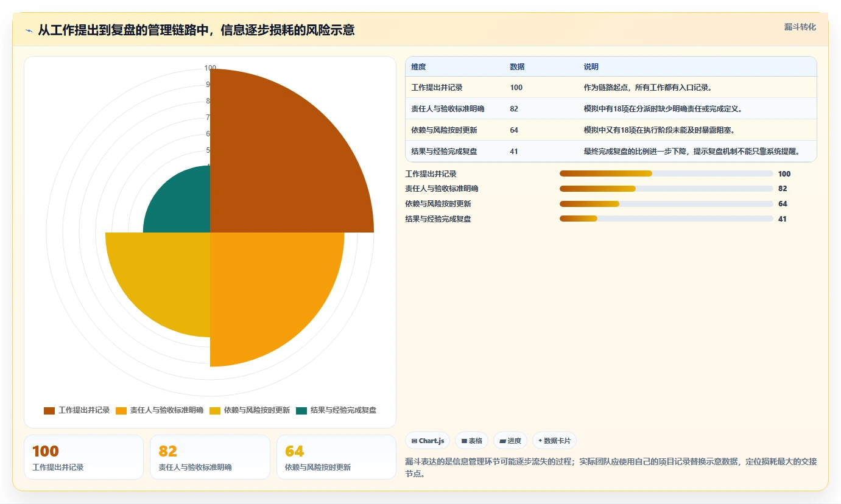Click the 工作提出并记录 progress bar
This screenshot has width=841, height=504.
(666, 174)
